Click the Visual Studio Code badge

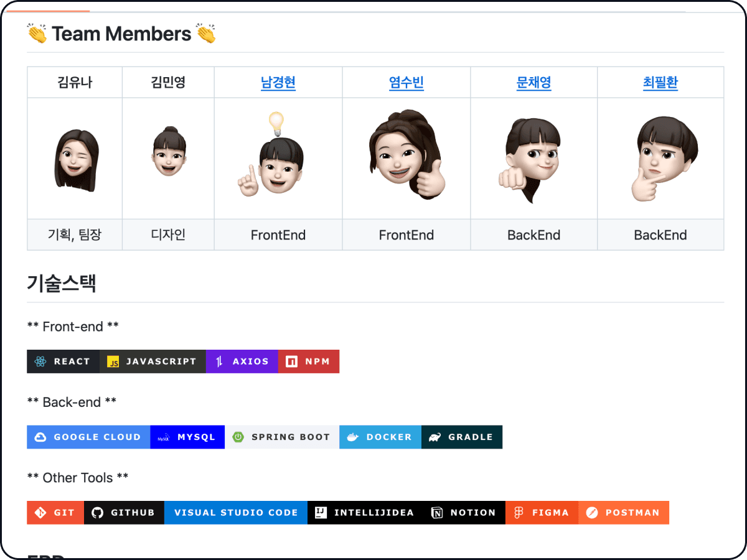pos(236,513)
